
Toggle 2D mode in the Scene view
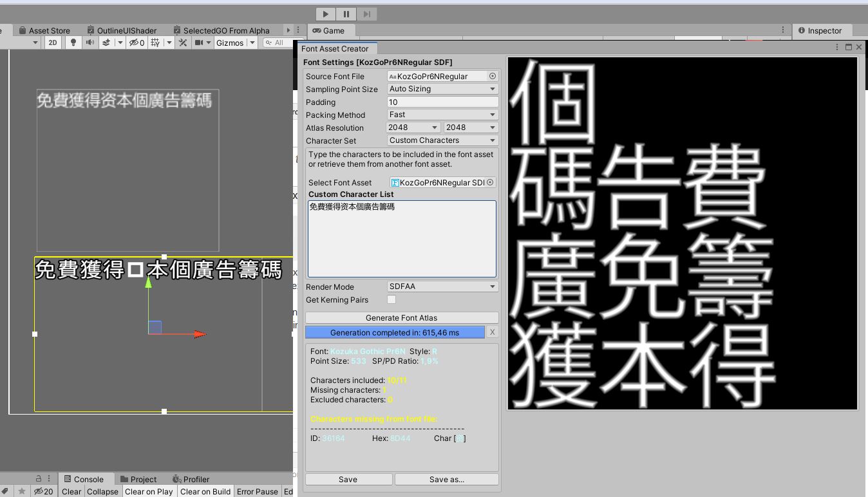coord(53,42)
